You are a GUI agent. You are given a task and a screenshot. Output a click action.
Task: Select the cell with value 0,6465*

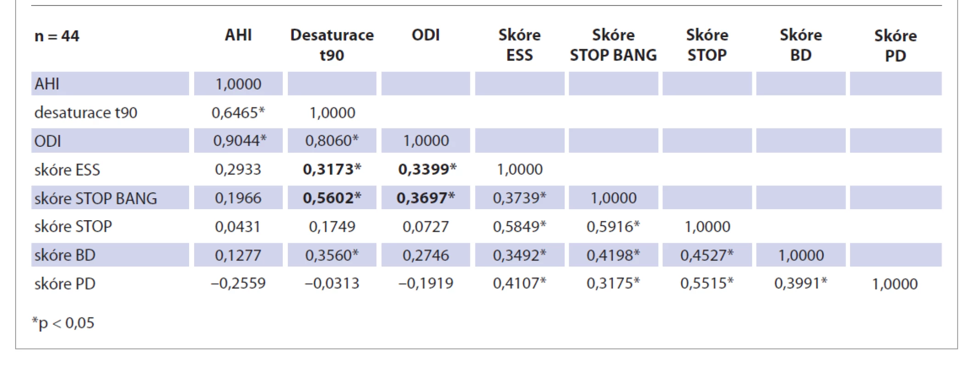(238, 112)
